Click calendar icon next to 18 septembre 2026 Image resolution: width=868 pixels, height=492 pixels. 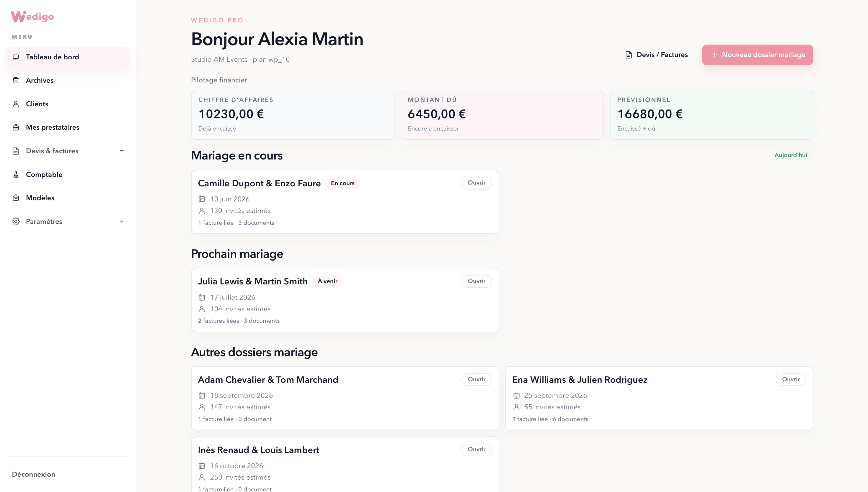[x=202, y=395]
